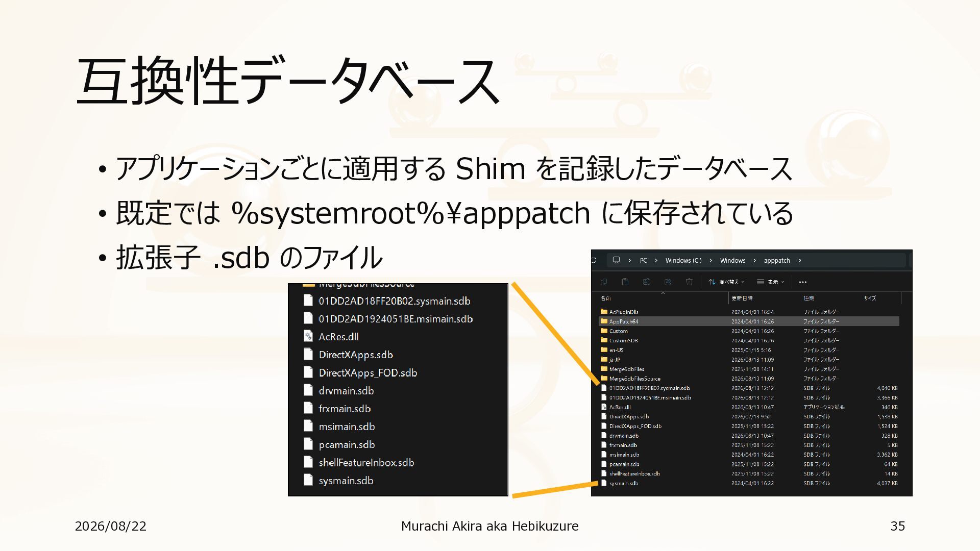Select DirectXApps.sdb in the Explorer window
This screenshot has height=551, width=980.
pyautogui.click(x=629, y=417)
